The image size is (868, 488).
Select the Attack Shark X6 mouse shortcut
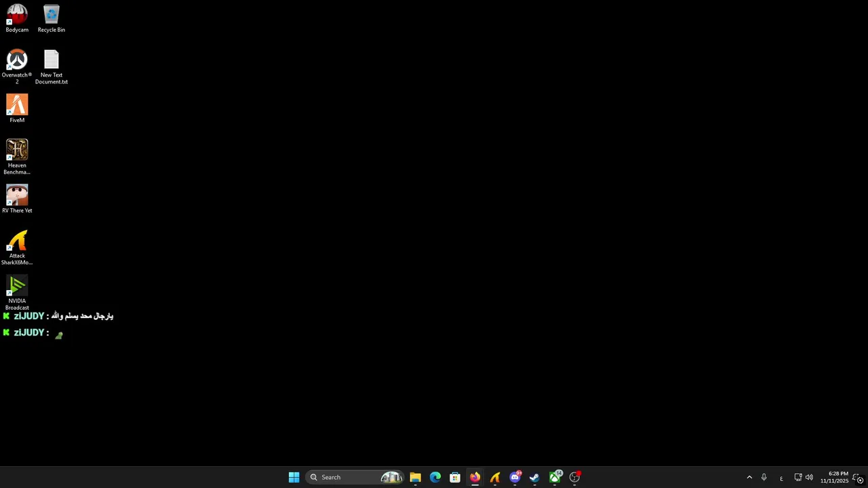pos(17,247)
